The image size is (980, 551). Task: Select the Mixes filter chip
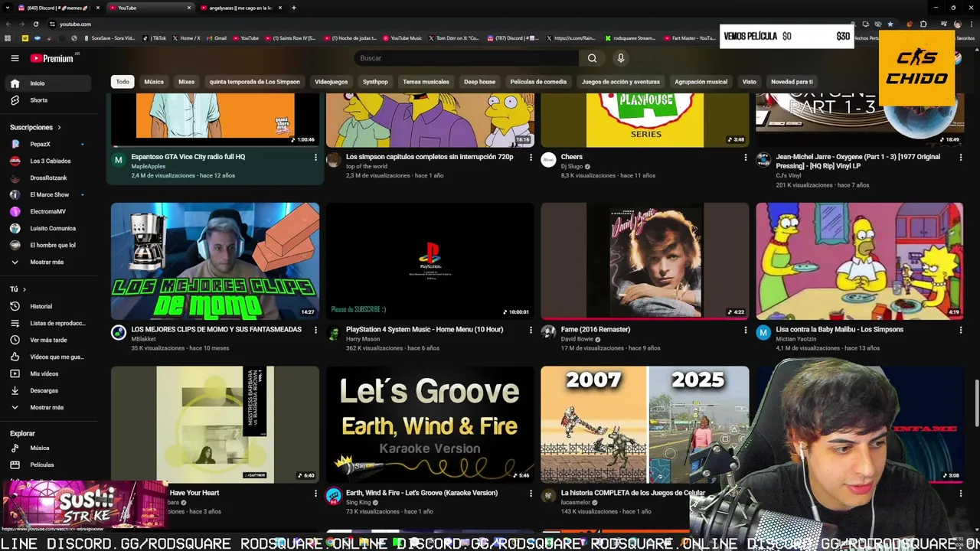pyautogui.click(x=187, y=82)
